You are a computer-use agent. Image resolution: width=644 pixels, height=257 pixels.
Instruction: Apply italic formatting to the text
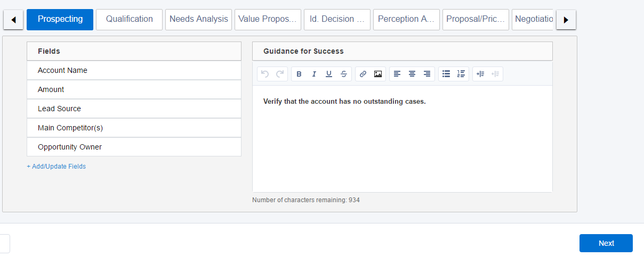coord(314,74)
